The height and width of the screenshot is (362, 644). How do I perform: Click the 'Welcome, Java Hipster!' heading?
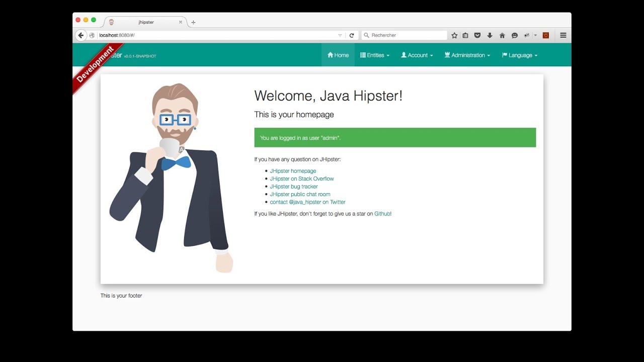click(x=328, y=96)
